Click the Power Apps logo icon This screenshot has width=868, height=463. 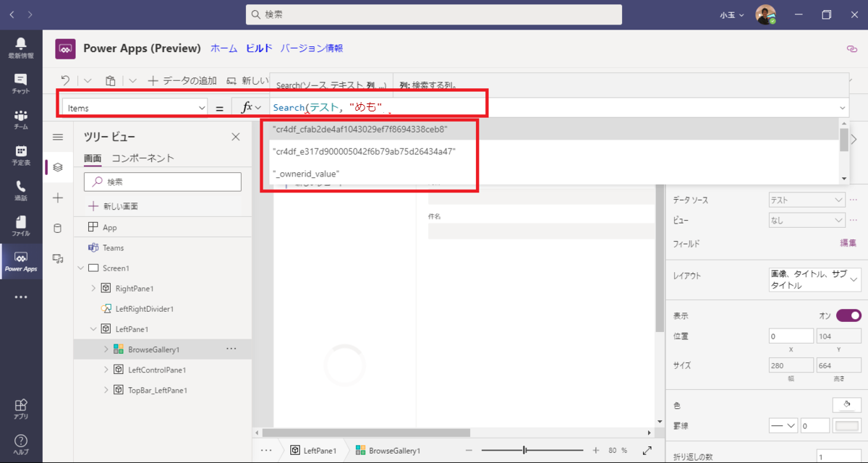(65, 48)
